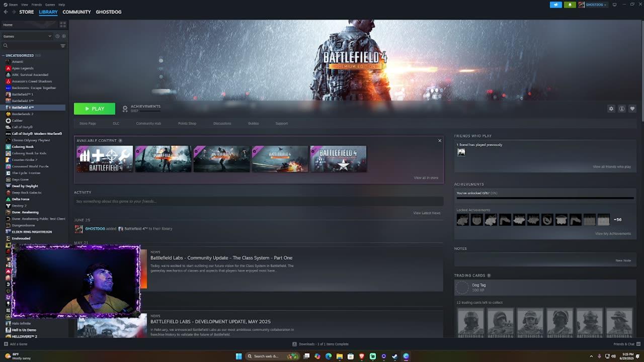Open the green notifications bell

pyautogui.click(x=570, y=5)
